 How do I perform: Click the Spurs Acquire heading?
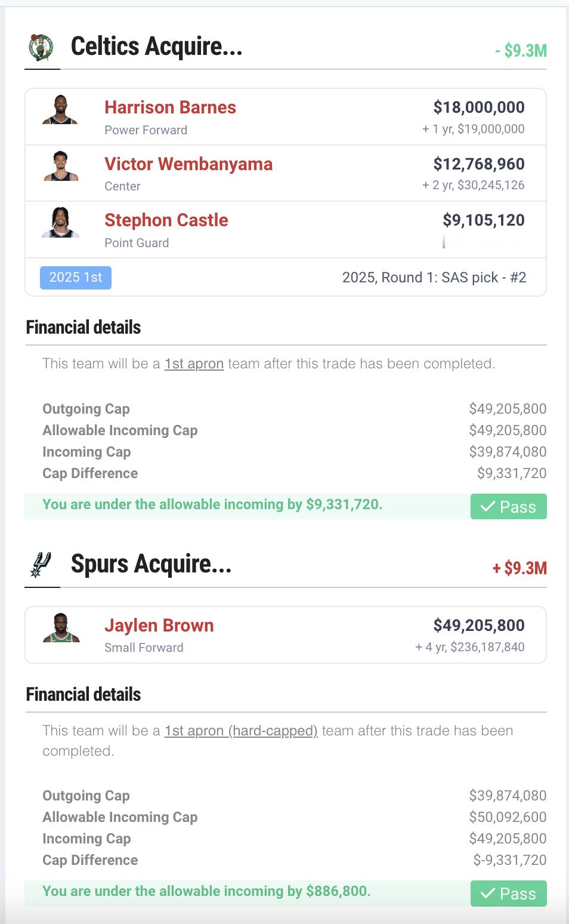(151, 564)
